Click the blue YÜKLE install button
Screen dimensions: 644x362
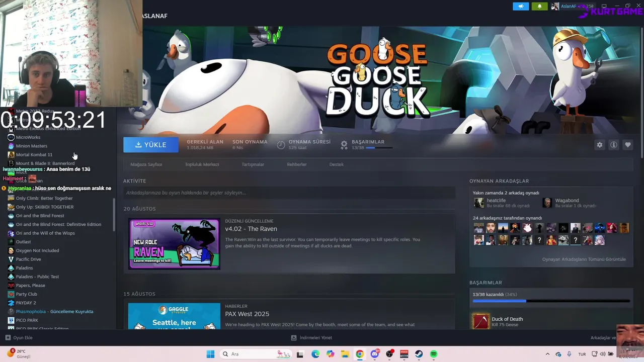pos(151,145)
